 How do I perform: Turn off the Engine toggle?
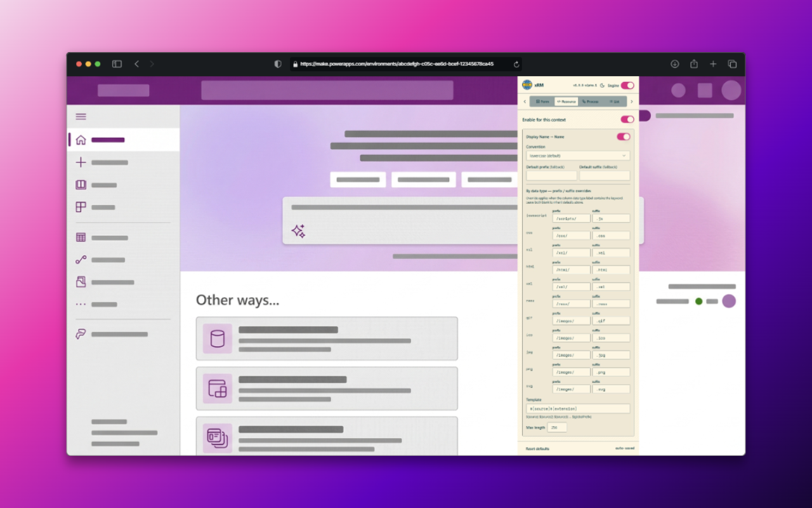627,85
